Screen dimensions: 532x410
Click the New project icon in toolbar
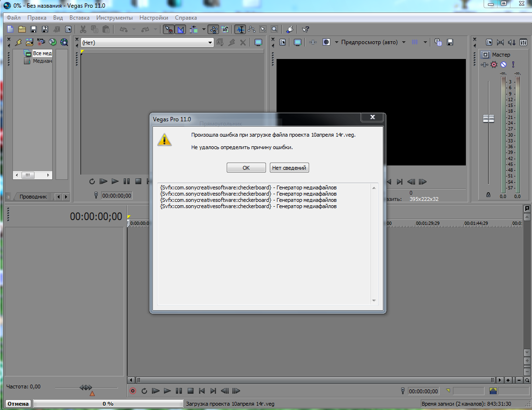[11, 30]
